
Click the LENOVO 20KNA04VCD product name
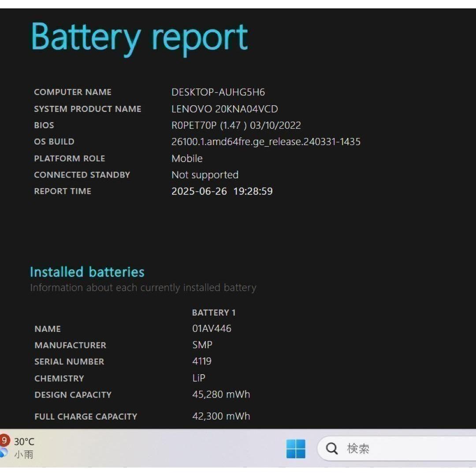[x=224, y=109]
